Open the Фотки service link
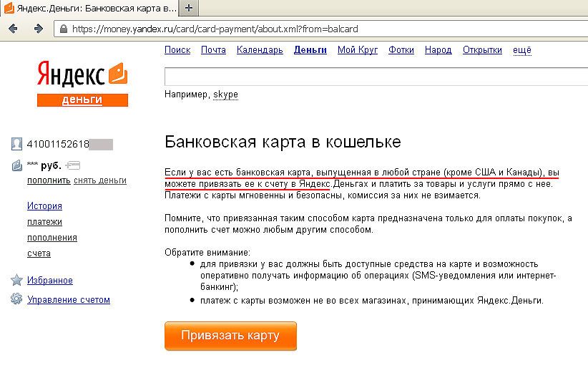Viewport: 588px width, 368px height. pos(401,50)
